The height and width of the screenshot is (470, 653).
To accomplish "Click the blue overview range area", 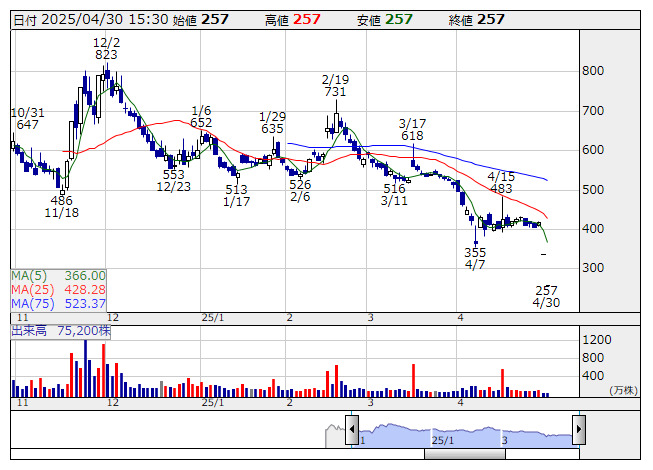I will [465, 436].
